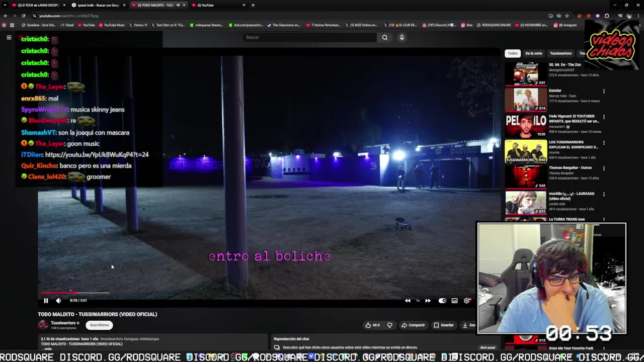The image size is (644, 362).
Task: Open options for mochila LAURASAD video
Action: 604,194
